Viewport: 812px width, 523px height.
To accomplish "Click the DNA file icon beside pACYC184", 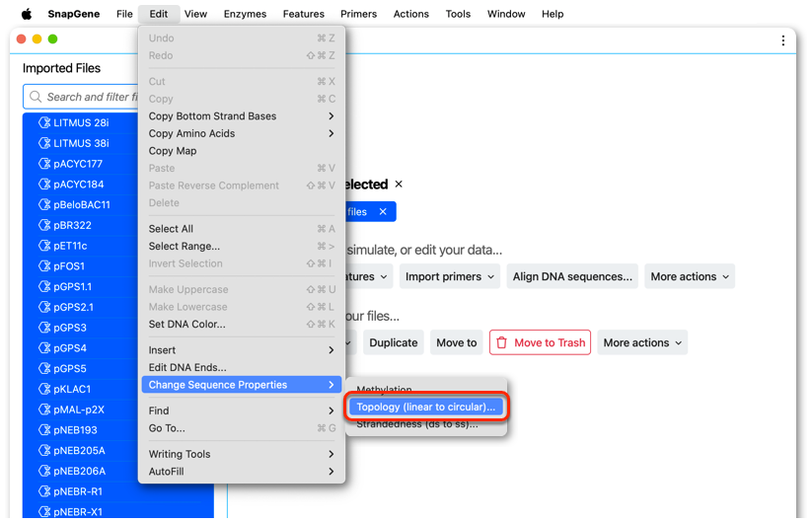I will [x=44, y=184].
